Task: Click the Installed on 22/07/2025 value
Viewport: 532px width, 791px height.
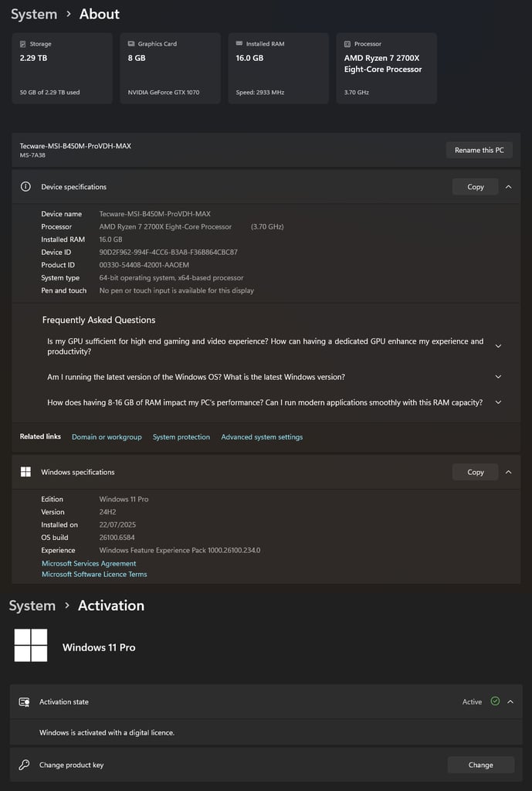Action: pyautogui.click(x=117, y=525)
